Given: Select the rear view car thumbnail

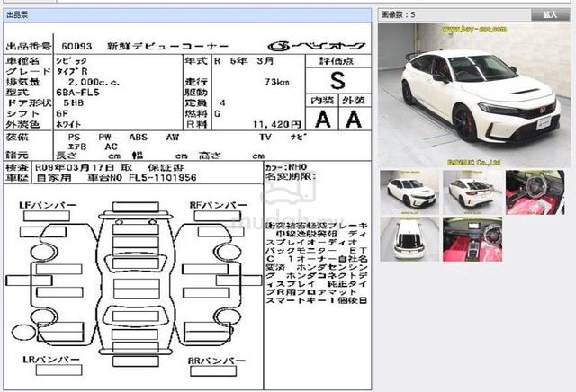Looking at the screenshot, I should pos(472,192).
